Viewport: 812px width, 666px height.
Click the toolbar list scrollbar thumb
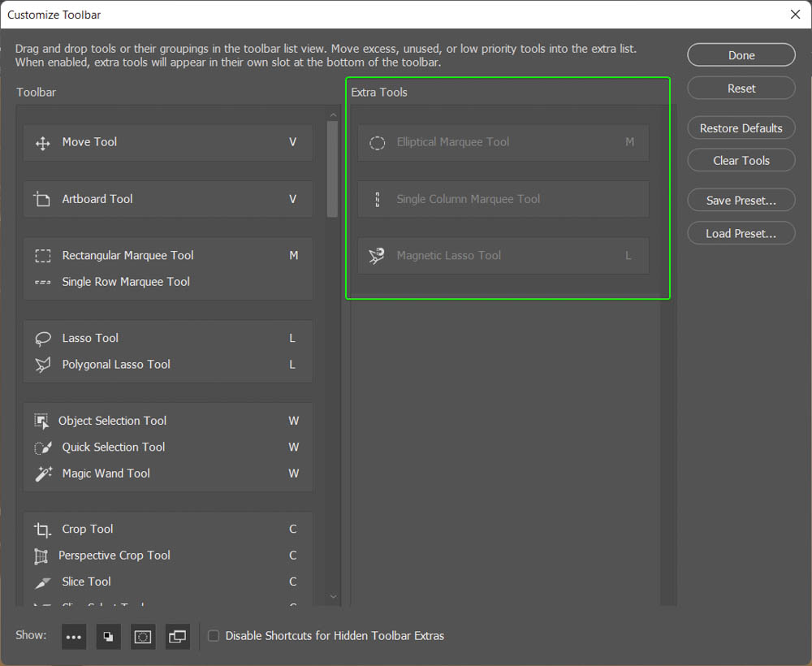pyautogui.click(x=332, y=170)
